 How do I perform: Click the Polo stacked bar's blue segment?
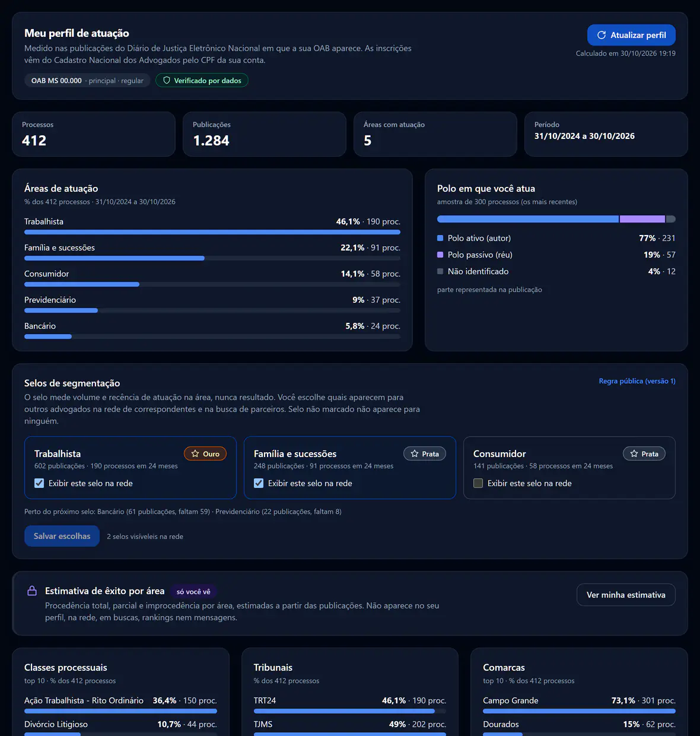(x=528, y=219)
